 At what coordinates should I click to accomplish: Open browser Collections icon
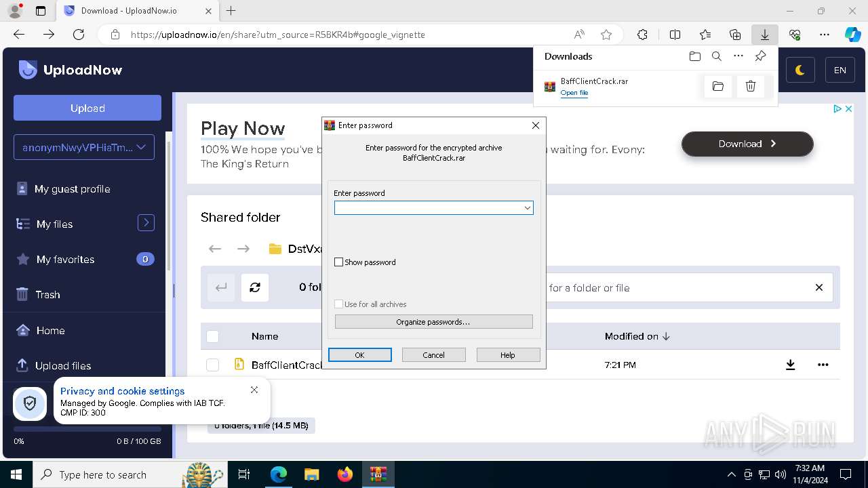pyautogui.click(x=735, y=35)
